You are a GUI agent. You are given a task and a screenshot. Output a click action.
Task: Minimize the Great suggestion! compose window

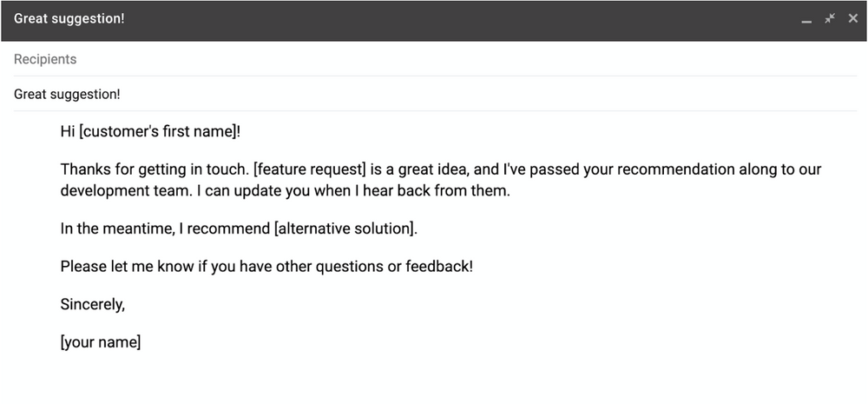tap(806, 20)
